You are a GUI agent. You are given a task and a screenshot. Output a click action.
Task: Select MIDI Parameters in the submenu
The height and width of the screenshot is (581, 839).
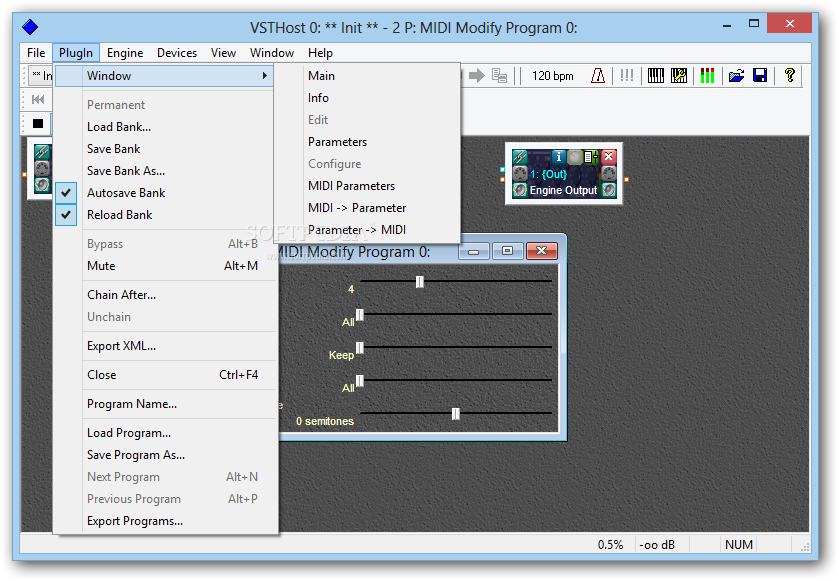tap(367, 186)
